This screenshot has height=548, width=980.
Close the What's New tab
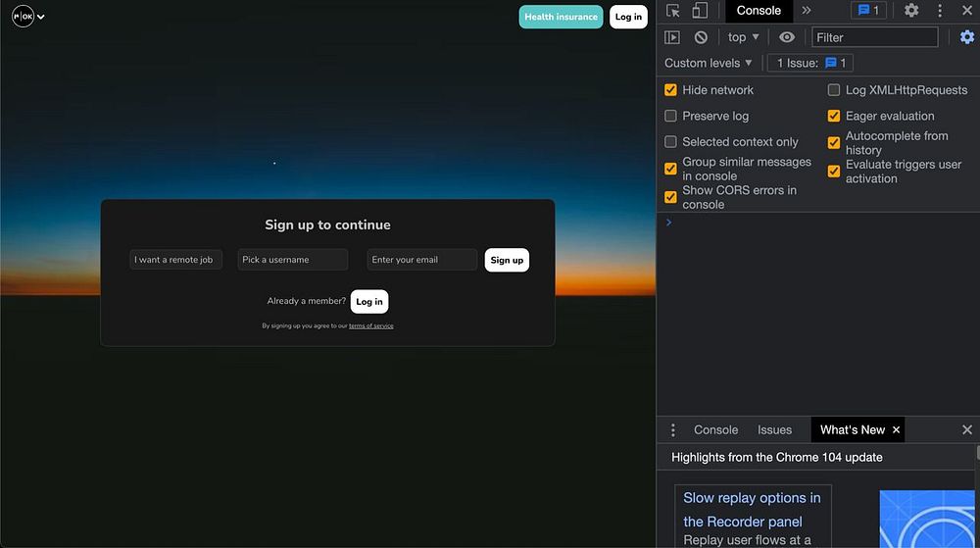(x=897, y=430)
